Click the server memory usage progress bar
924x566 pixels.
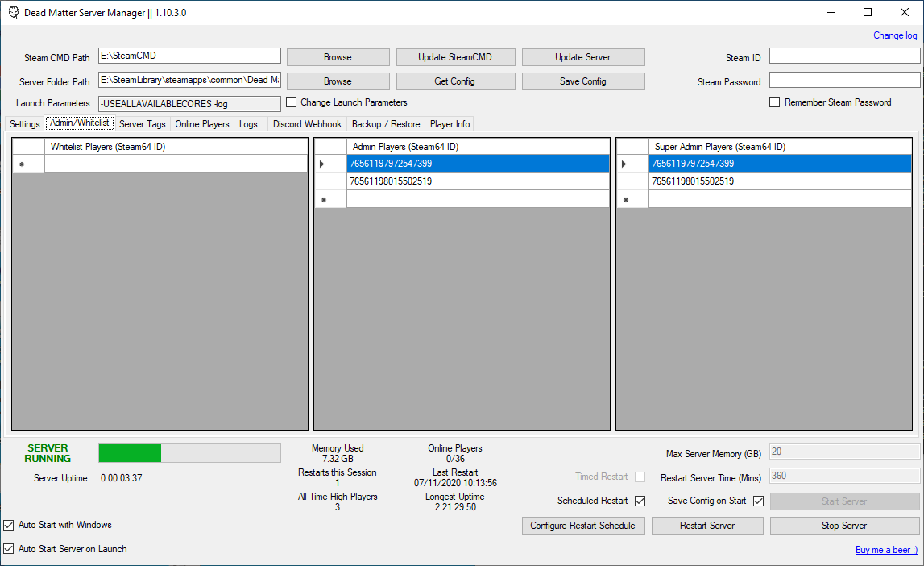189,452
